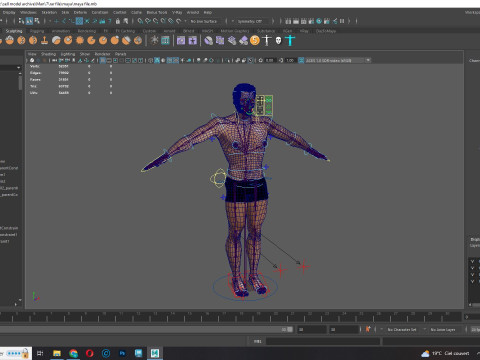Toggle the auto keyframe key icon
480x360 pixels.
click(368, 329)
